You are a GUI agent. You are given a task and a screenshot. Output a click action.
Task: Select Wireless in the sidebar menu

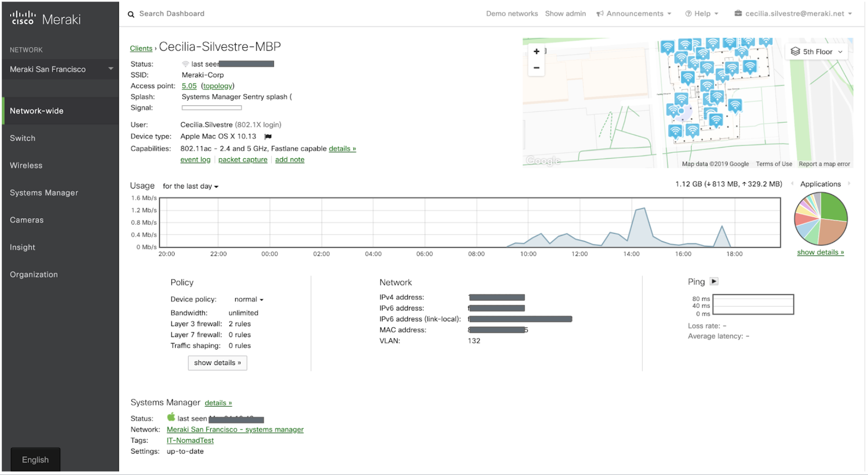pos(26,165)
